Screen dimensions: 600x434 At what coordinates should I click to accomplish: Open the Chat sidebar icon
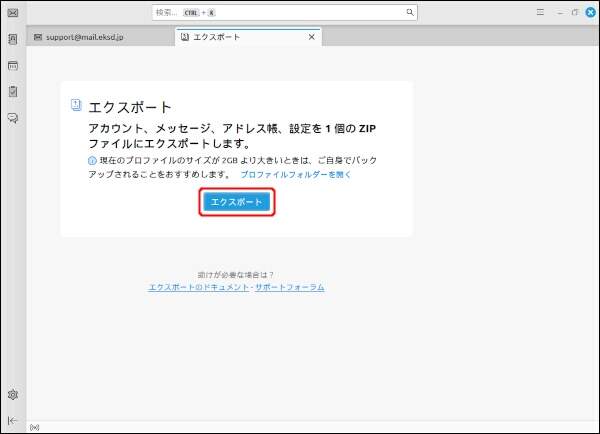pyautogui.click(x=13, y=118)
